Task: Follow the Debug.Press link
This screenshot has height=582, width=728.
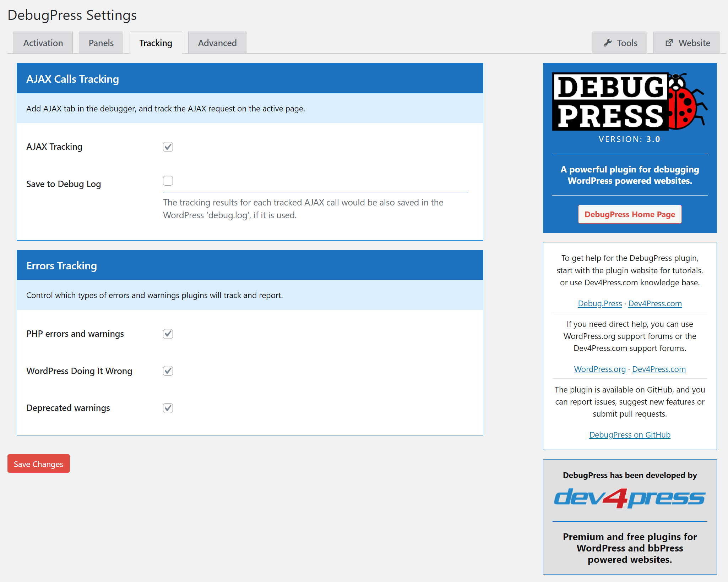Action: coord(600,304)
